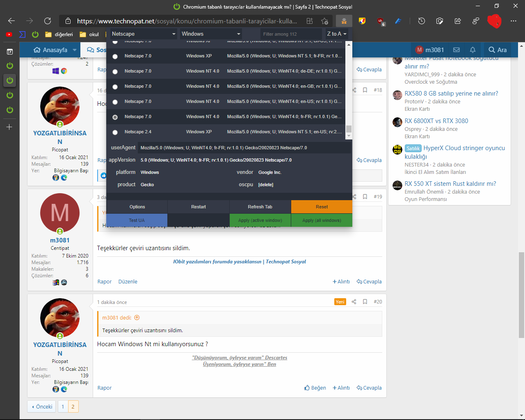Click Options in the user-agent popup
525x420 pixels.
point(137,207)
